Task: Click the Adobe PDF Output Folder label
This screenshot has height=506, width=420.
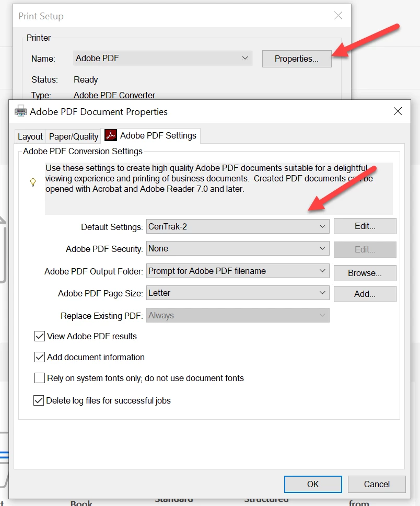Action: pyautogui.click(x=94, y=271)
